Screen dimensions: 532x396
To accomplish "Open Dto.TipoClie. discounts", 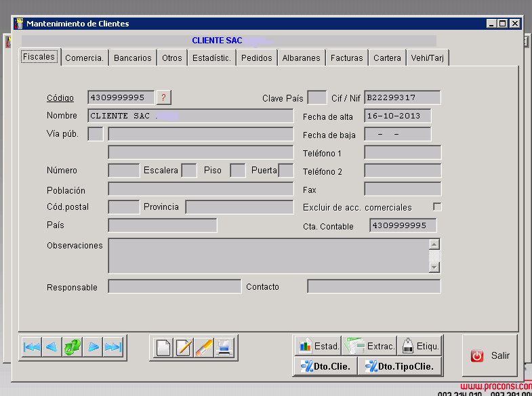I will [400, 366].
